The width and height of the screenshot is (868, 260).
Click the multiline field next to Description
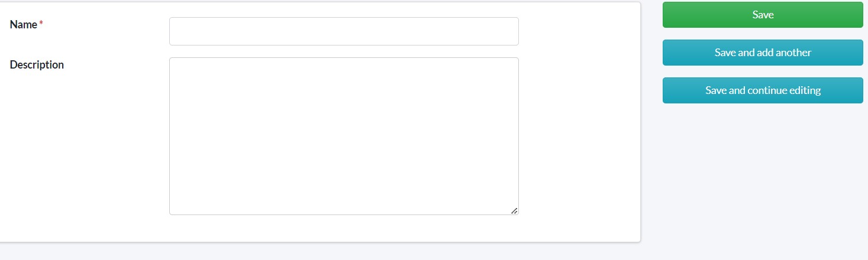344,136
